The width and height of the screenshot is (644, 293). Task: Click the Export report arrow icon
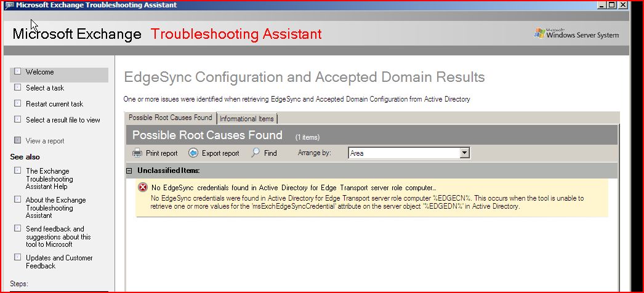(x=193, y=153)
